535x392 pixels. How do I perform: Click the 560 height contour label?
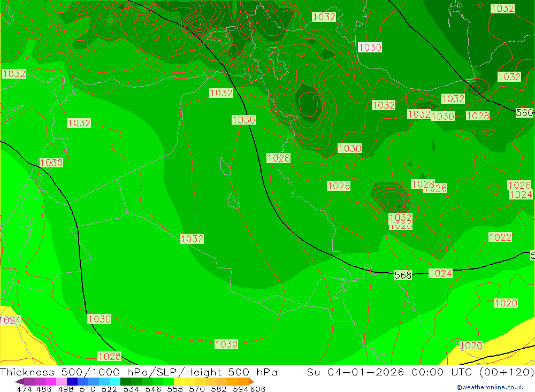pos(524,113)
